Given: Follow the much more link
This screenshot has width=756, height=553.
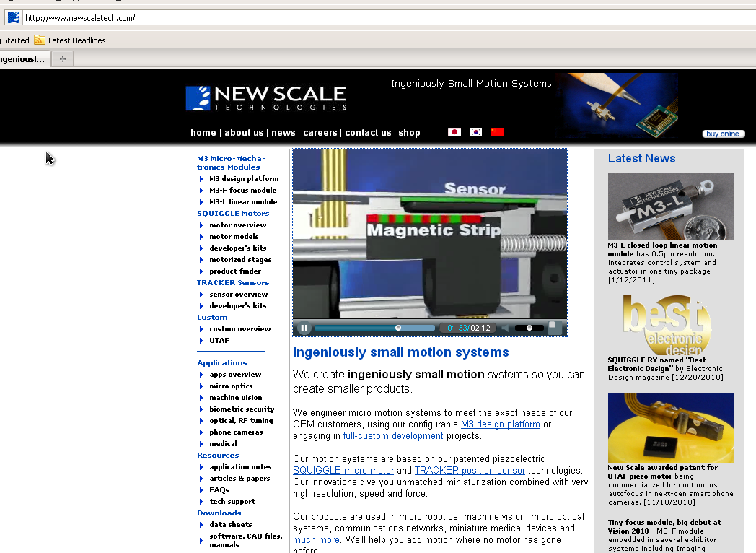Looking at the screenshot, I should [x=316, y=539].
